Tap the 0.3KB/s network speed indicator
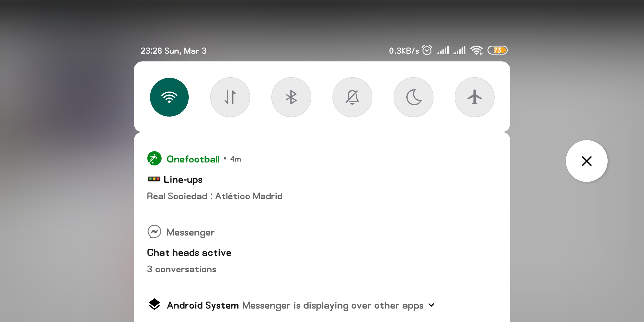This screenshot has height=322, width=644. (404, 51)
